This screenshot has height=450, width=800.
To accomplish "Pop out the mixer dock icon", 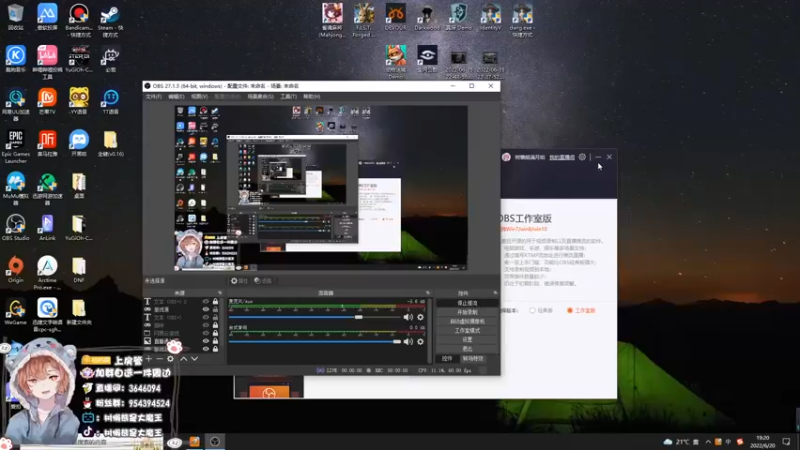I will (x=428, y=293).
